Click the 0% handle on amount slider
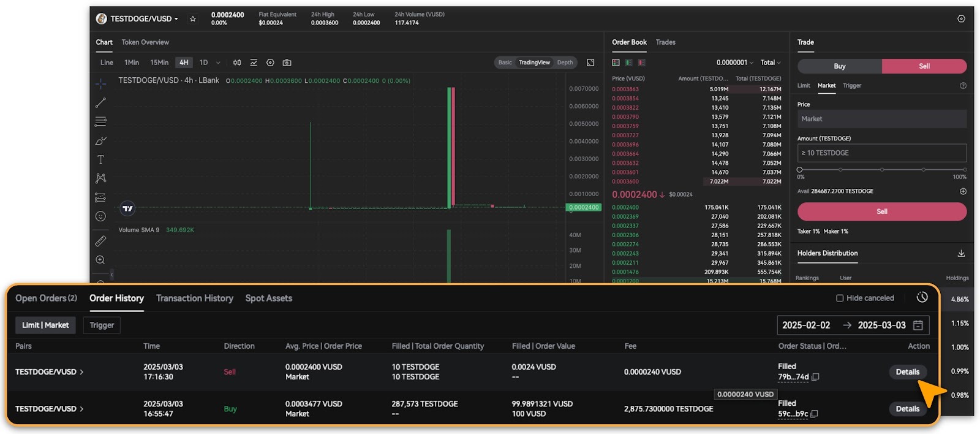This screenshot has width=980, height=434. pyautogui.click(x=799, y=170)
